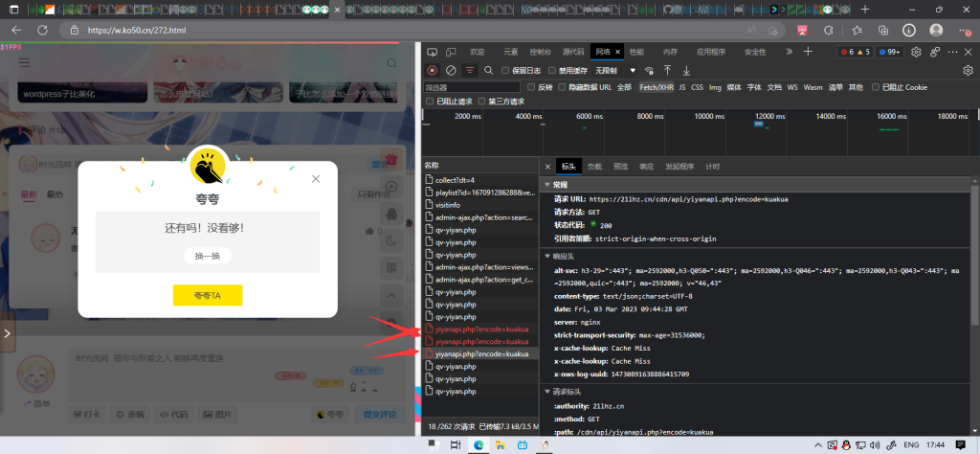
Task: Check the 禁用缓存 checkbox
Action: point(552,70)
